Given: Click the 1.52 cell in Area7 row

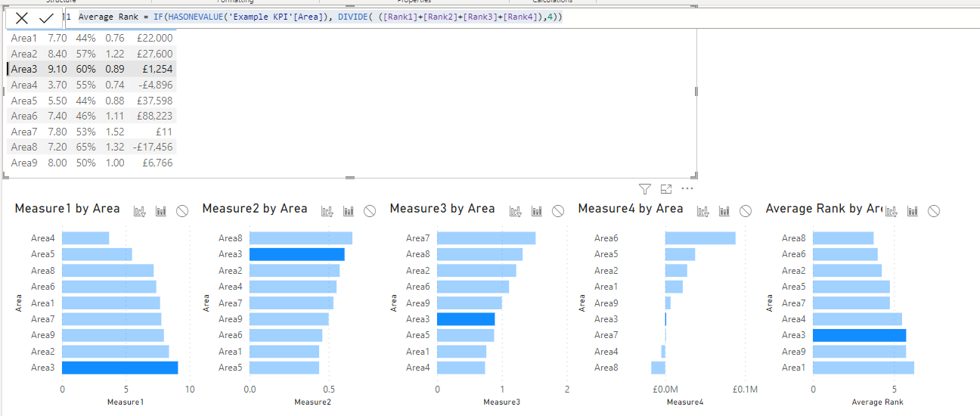Looking at the screenshot, I should (115, 132).
